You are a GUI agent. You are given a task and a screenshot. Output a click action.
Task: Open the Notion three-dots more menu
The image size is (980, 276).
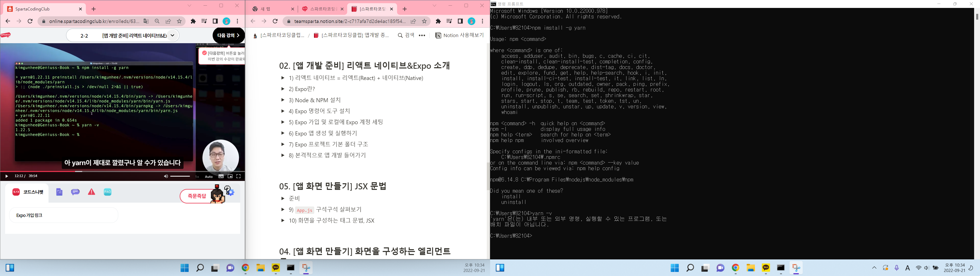[x=422, y=36]
